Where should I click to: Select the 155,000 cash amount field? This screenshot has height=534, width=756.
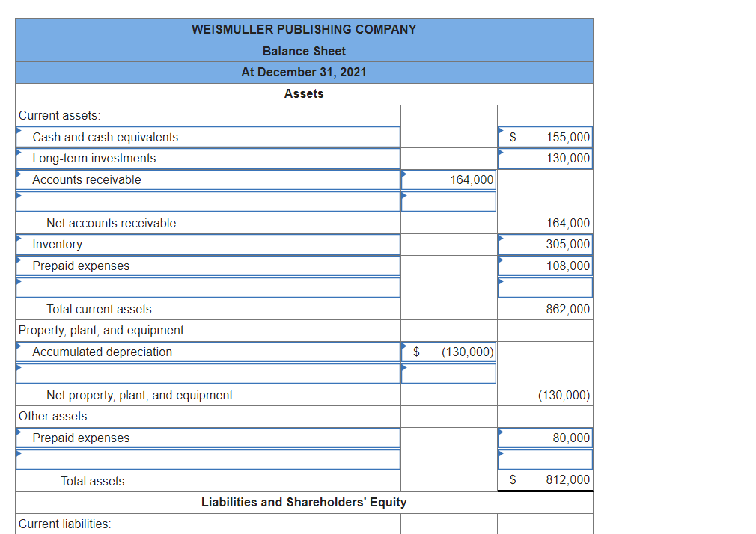click(544, 137)
